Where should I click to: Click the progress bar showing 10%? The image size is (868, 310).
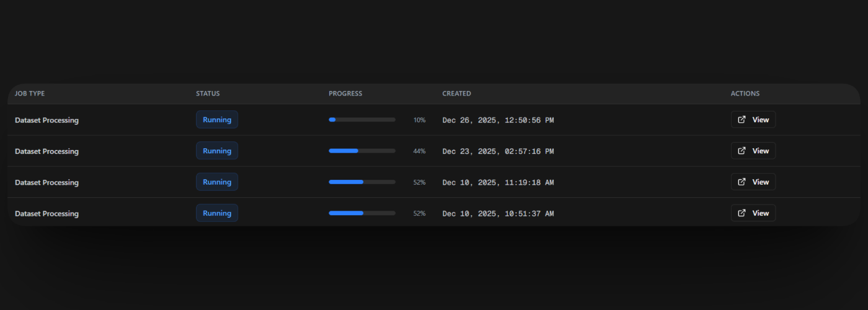(362, 120)
